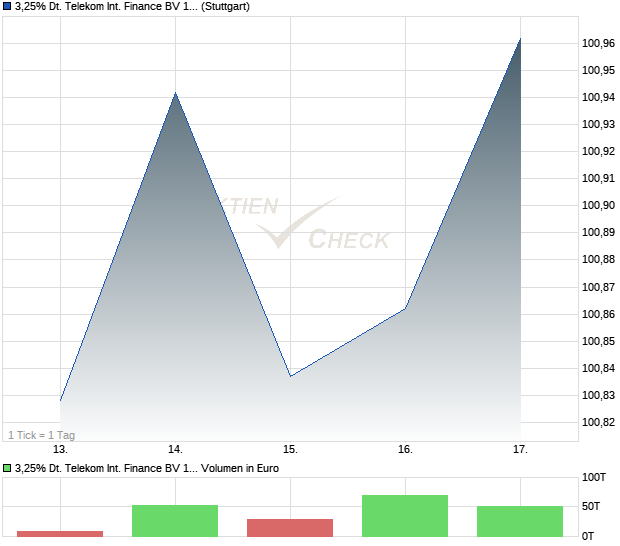Click the price line starting point on the 13th
Image resolution: width=620 pixels, height=546 pixels.
(60, 400)
